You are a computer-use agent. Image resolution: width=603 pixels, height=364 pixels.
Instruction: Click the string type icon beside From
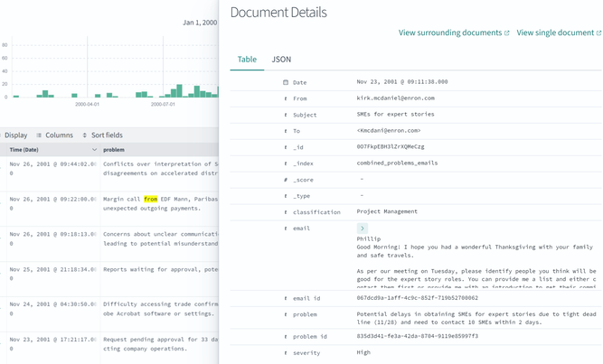click(286, 98)
